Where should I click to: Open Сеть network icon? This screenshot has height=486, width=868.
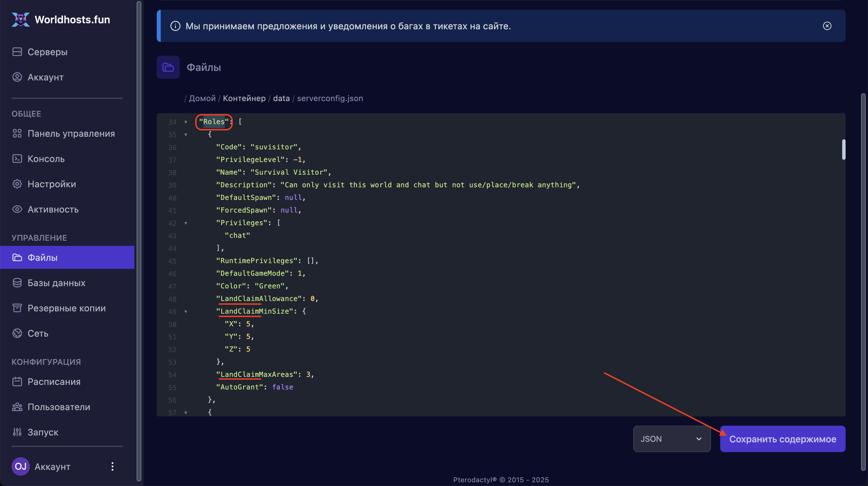[x=17, y=333]
